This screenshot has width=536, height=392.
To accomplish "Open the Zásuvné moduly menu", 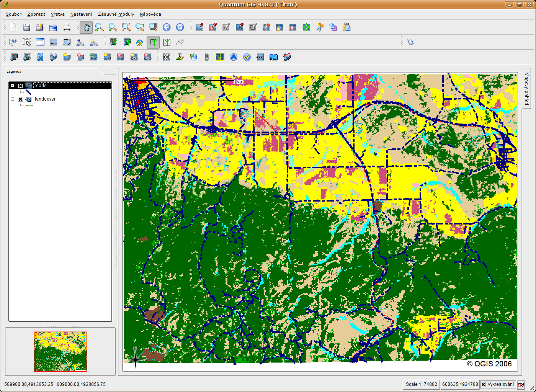I will [116, 14].
